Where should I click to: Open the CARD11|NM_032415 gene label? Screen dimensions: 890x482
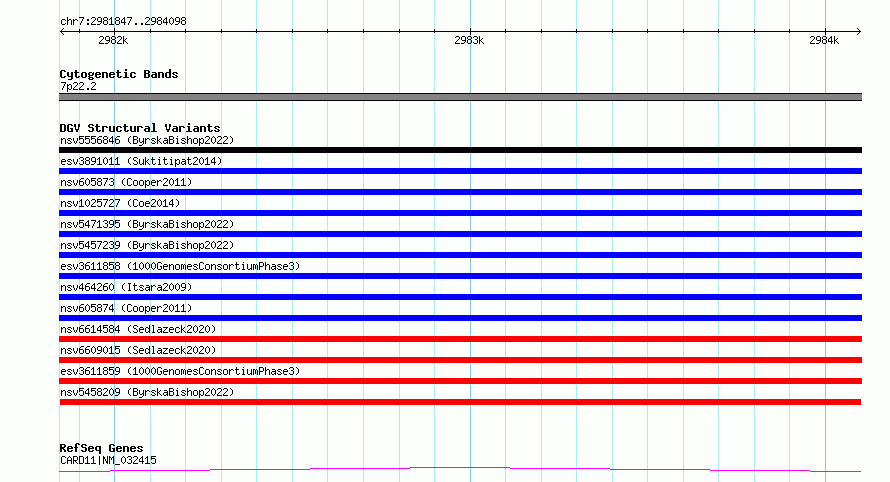coord(108,460)
